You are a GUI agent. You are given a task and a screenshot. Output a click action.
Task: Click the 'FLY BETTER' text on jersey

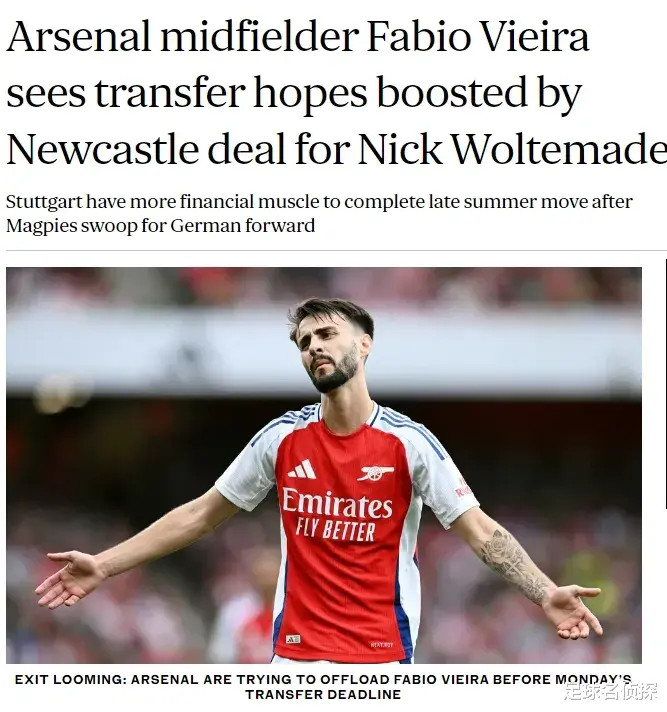point(336,531)
